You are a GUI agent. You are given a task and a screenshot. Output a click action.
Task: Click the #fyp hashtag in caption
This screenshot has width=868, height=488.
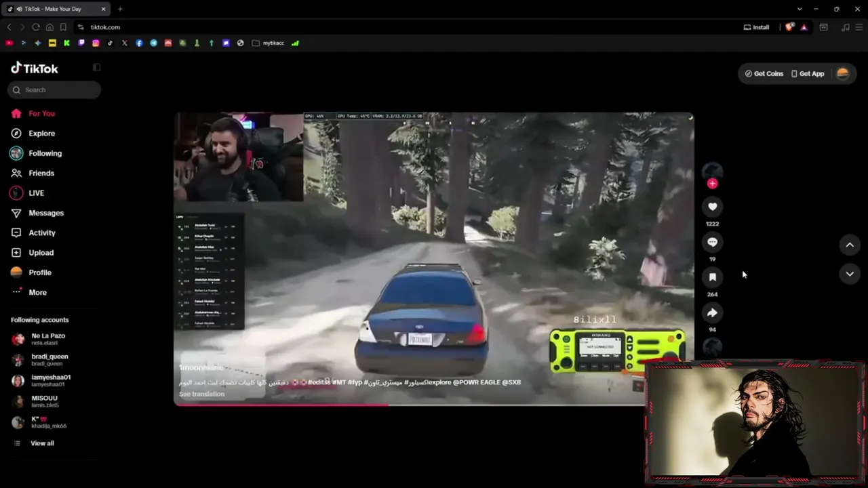[x=355, y=382]
